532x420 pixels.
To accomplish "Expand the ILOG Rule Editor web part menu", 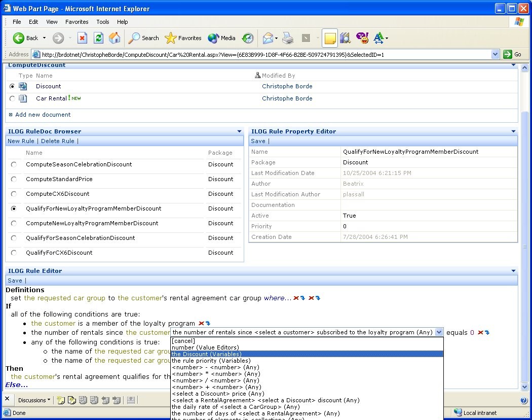I will pyautogui.click(x=513, y=271).
